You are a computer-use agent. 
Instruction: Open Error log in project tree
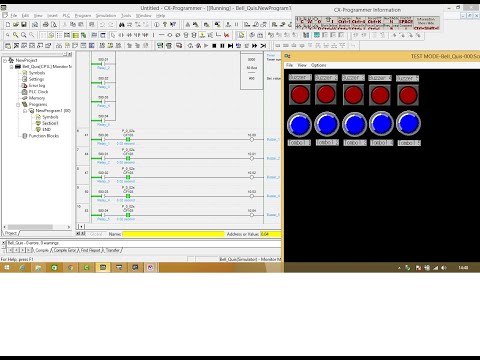point(37,85)
